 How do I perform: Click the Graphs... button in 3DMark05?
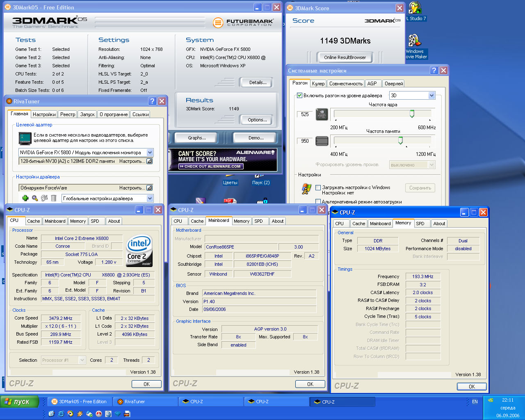(x=197, y=138)
